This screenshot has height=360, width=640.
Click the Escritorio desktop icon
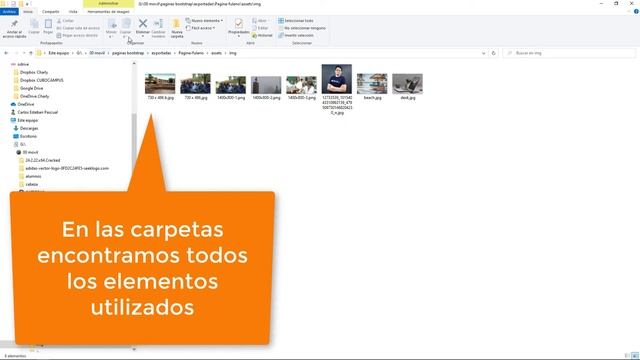[16, 136]
